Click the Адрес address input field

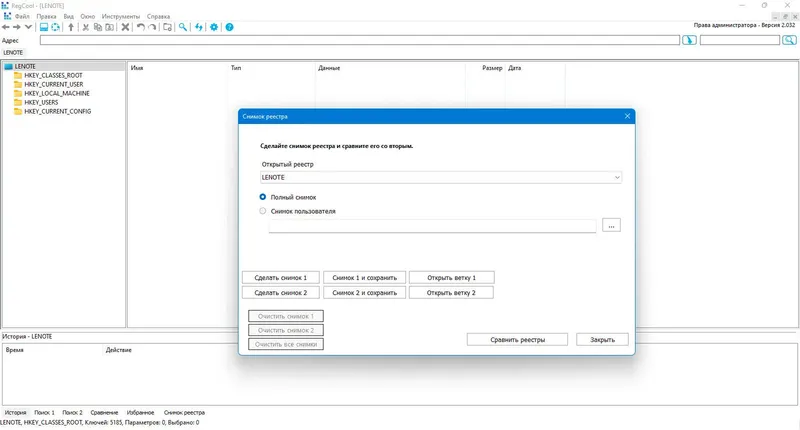[x=360, y=40]
